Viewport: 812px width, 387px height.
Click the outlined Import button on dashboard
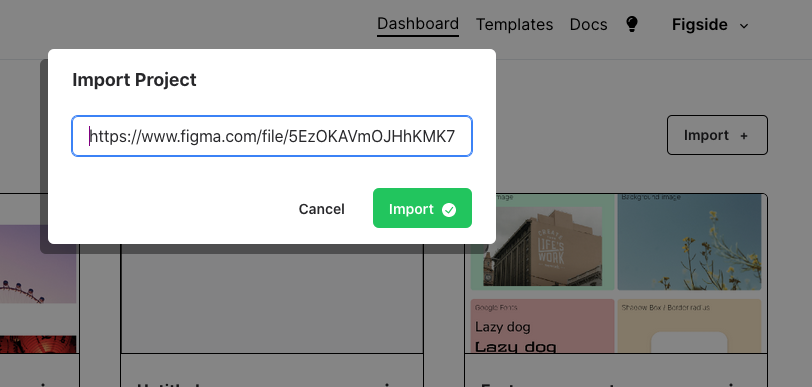pyautogui.click(x=717, y=135)
